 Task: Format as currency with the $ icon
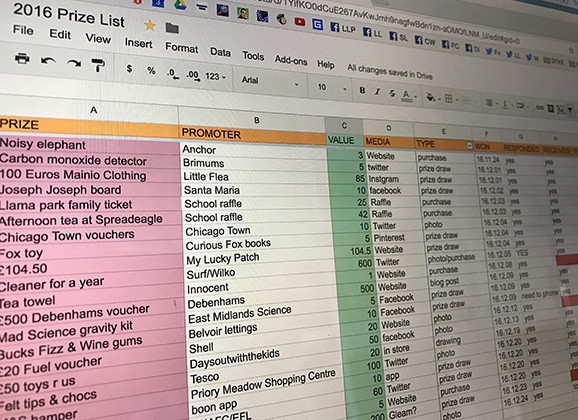[129, 68]
